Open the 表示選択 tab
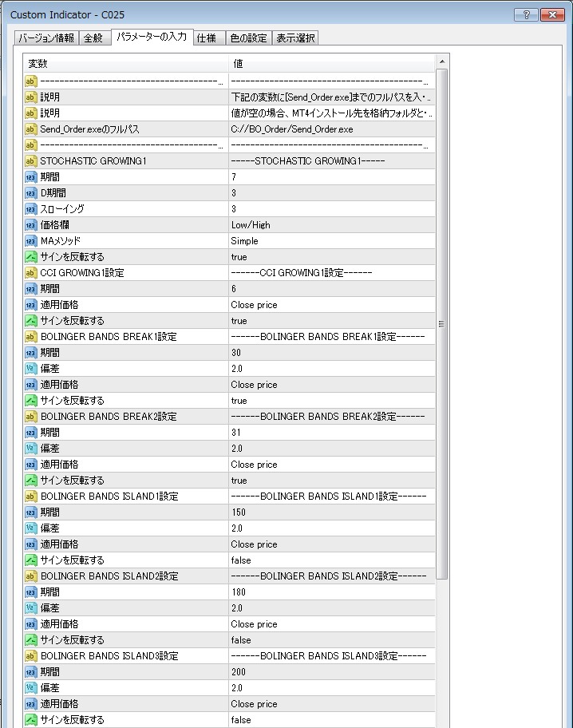This screenshot has width=573, height=728. coord(295,38)
